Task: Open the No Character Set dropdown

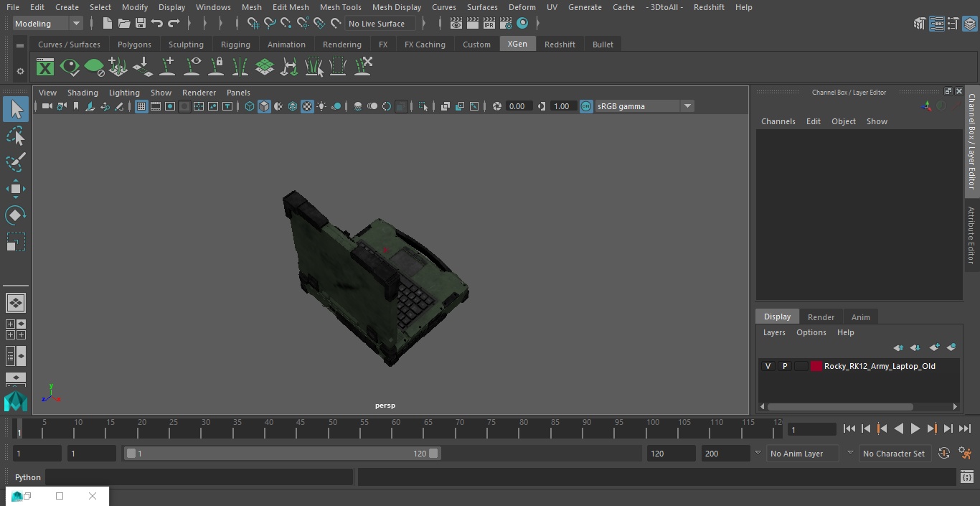Action: (x=894, y=454)
